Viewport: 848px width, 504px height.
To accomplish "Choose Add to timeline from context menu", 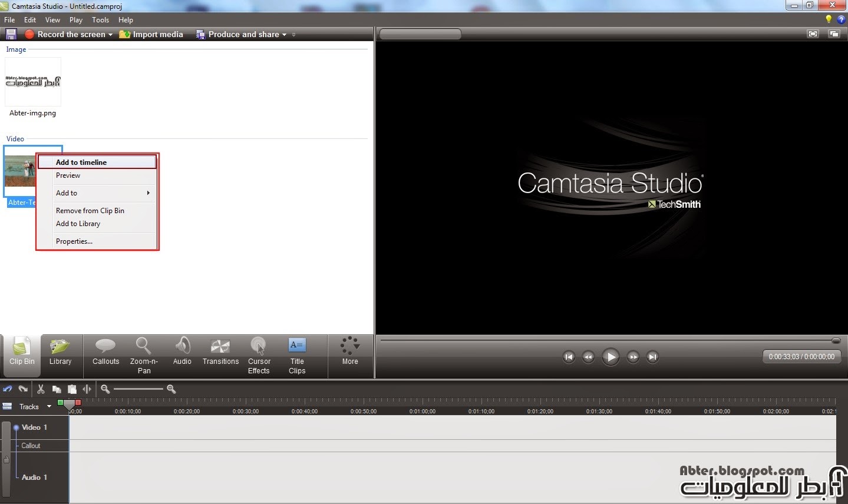I will point(97,162).
